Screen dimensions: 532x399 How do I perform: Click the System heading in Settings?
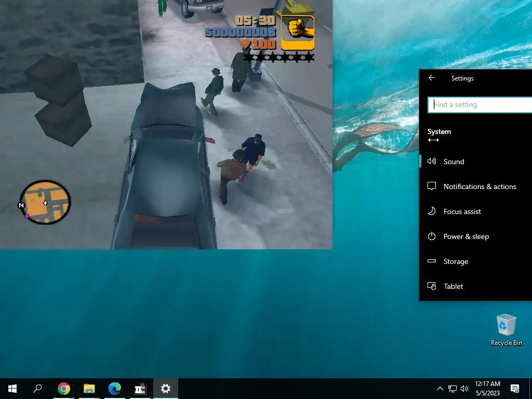[439, 131]
